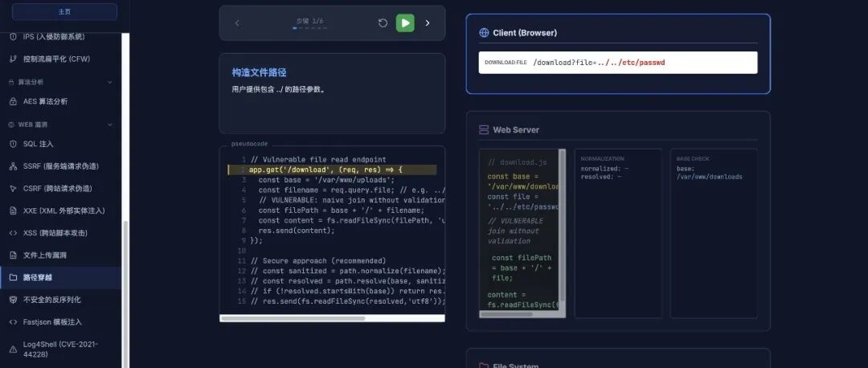The width and height of the screenshot is (868, 368).
Task: Open Log4Shell (CVE-2021-44228) page
Action: (x=61, y=349)
